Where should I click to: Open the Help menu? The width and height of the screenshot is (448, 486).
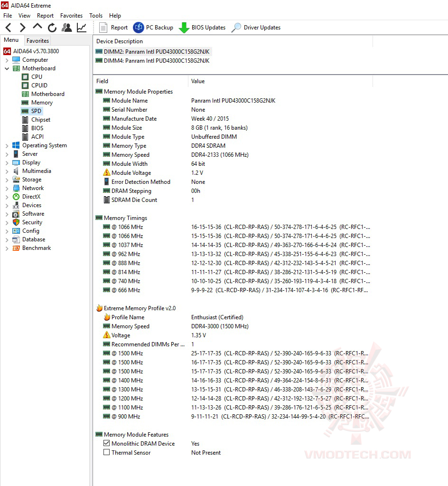[x=115, y=16]
